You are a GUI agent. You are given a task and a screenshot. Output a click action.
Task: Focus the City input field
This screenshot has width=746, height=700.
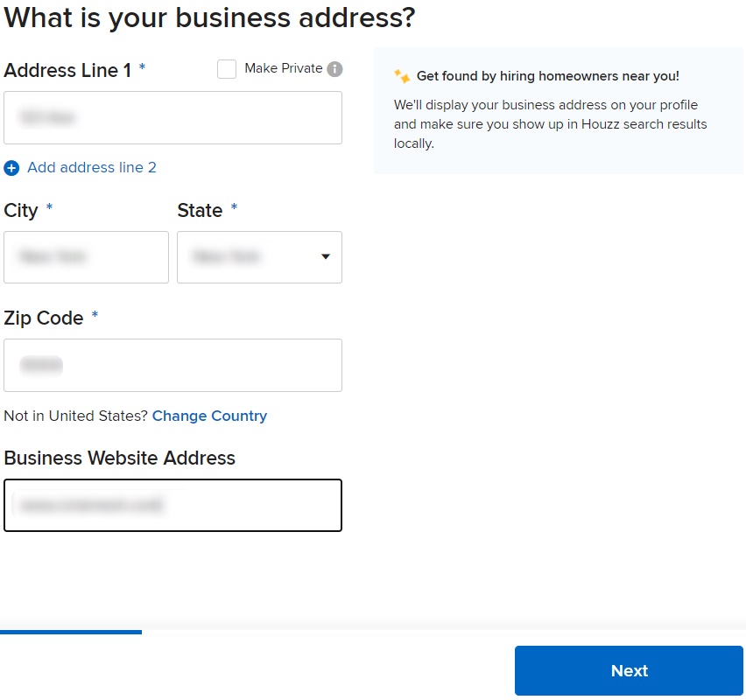pos(86,257)
